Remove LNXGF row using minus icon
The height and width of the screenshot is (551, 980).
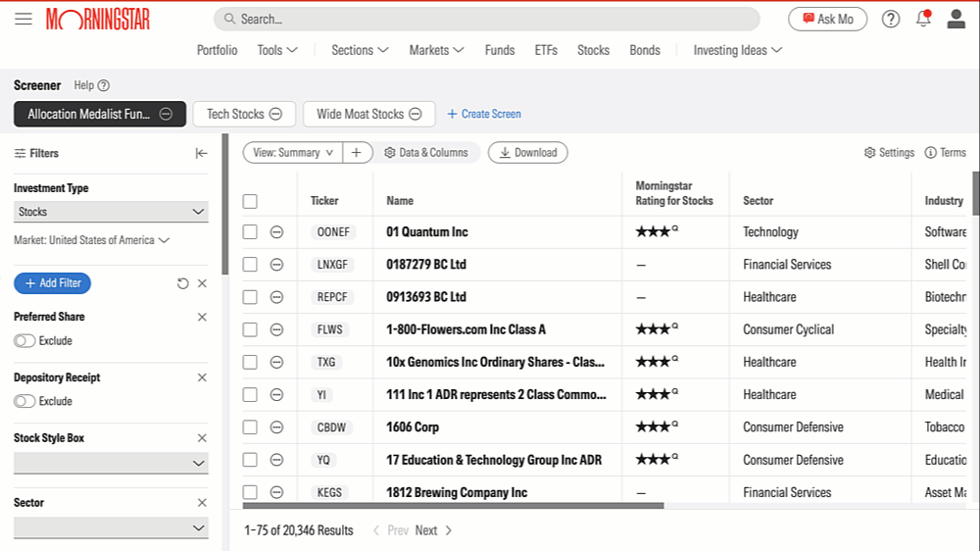(x=276, y=265)
